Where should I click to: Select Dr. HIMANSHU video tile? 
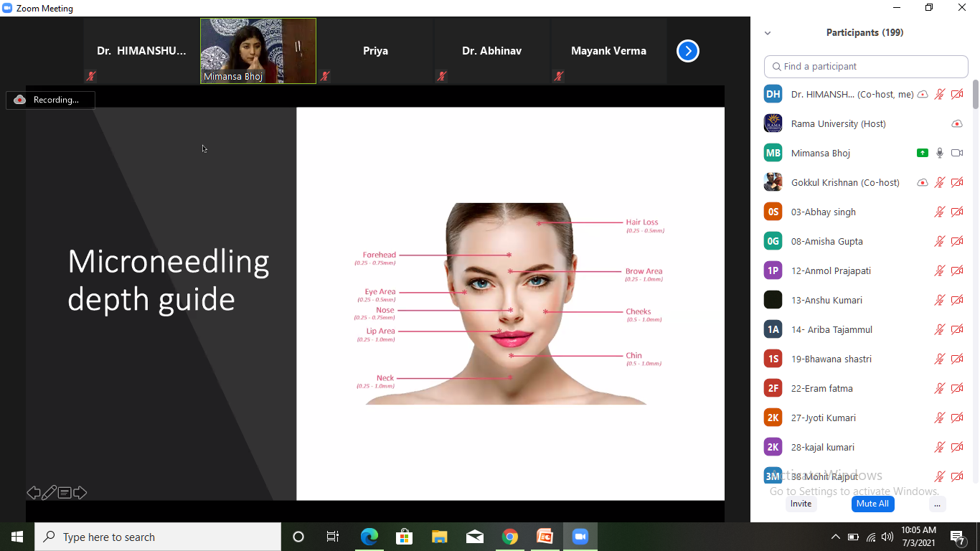[141, 51]
